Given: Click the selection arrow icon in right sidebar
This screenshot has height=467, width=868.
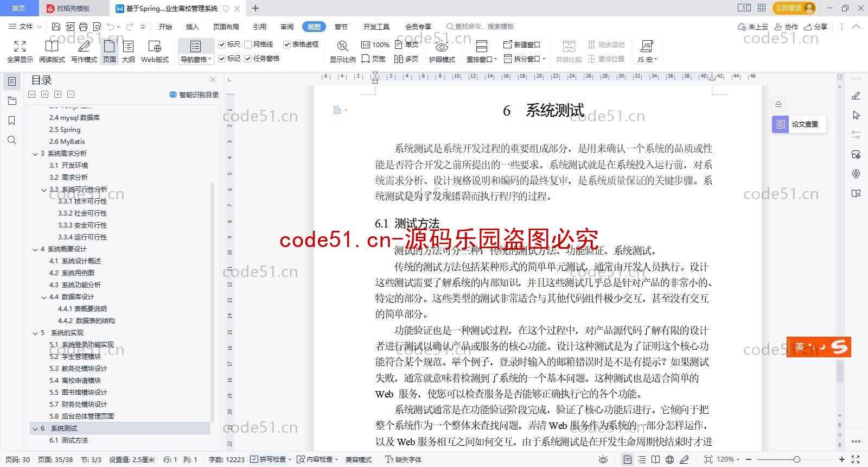Looking at the screenshot, I should tap(856, 115).
